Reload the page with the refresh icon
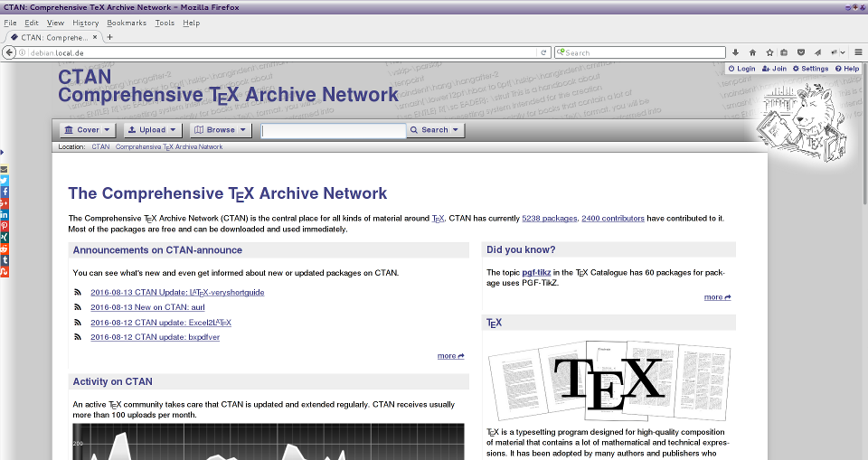Screen dimensions: 868x460 tap(543, 52)
